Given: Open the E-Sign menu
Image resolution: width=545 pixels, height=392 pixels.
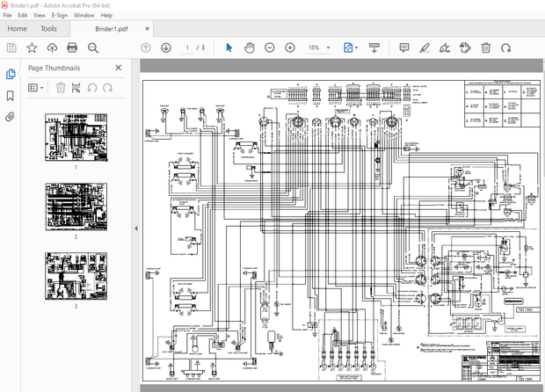Looking at the screenshot, I should click(60, 15).
